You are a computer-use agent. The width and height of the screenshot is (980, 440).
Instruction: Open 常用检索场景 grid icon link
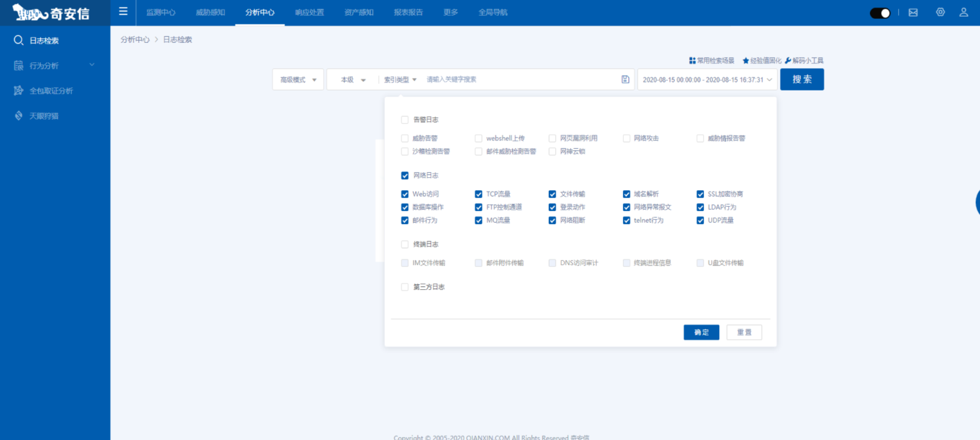(x=692, y=61)
